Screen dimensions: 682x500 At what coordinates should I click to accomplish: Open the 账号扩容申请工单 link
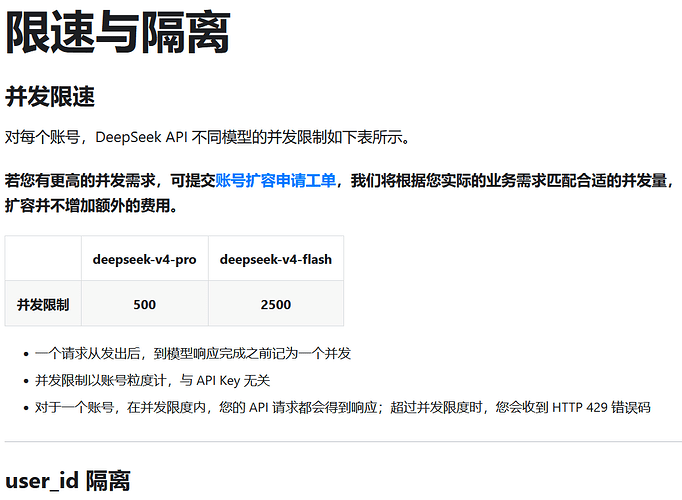click(276, 180)
